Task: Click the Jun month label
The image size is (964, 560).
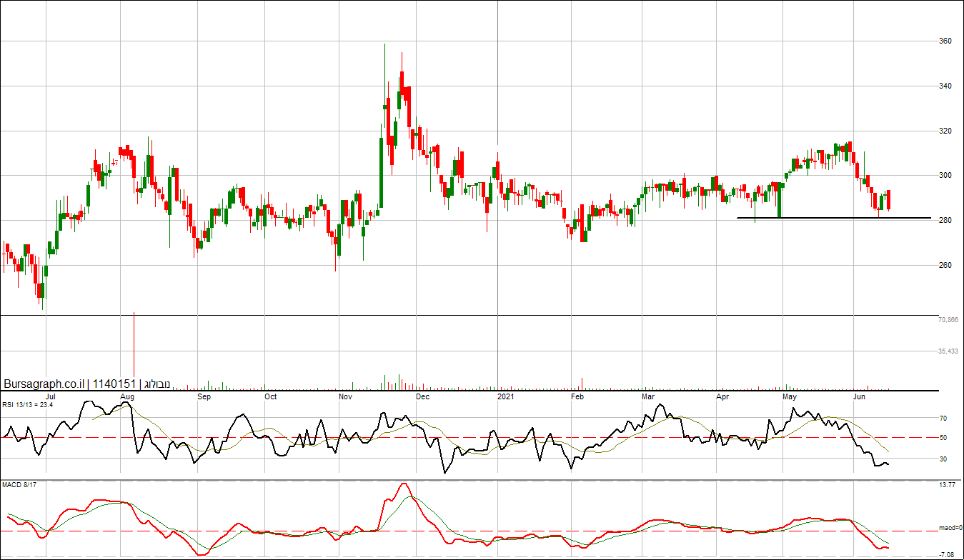Action: click(x=860, y=396)
